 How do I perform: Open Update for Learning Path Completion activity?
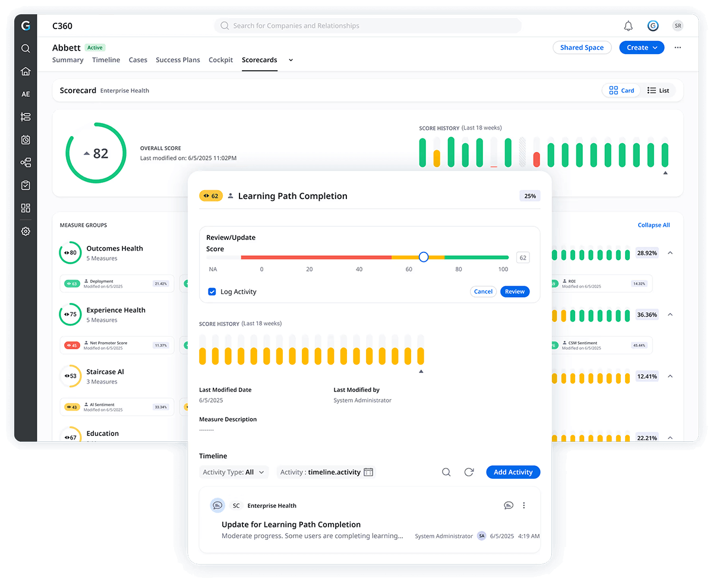click(x=291, y=524)
